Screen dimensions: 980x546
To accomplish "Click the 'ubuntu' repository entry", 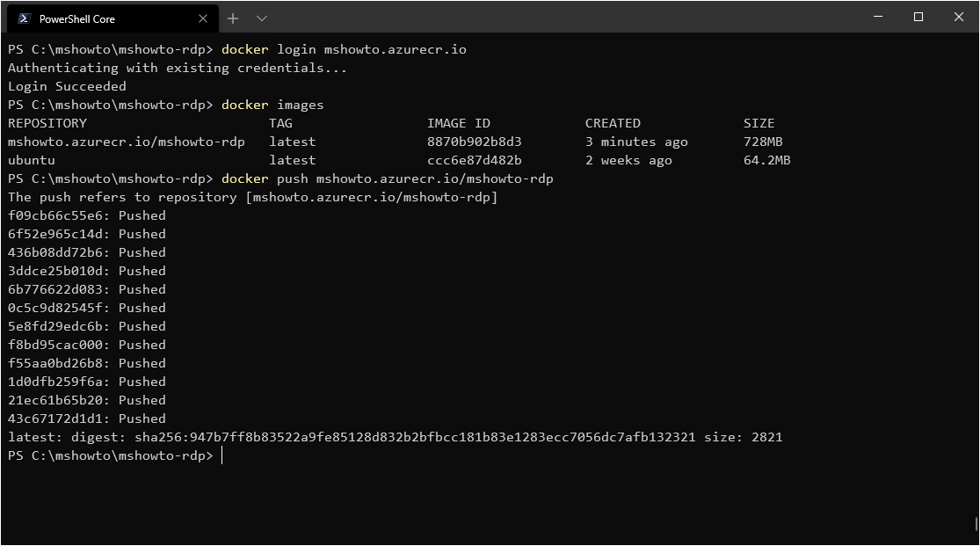I will point(32,160).
